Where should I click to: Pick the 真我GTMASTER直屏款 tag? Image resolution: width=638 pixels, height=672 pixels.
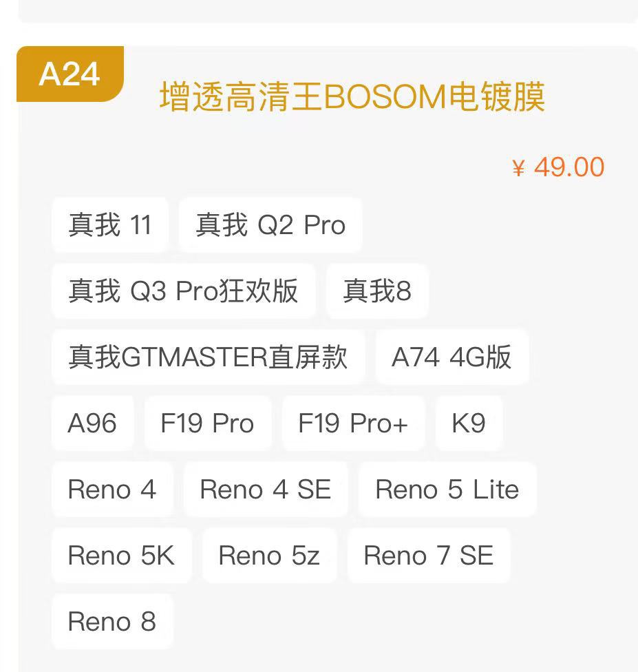click(x=208, y=357)
